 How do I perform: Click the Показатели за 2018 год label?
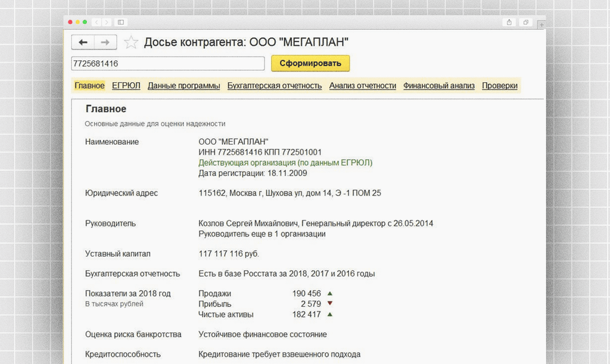(127, 293)
